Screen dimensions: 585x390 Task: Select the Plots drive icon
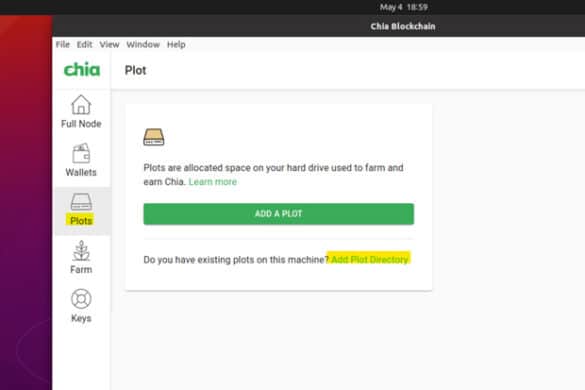[81, 202]
